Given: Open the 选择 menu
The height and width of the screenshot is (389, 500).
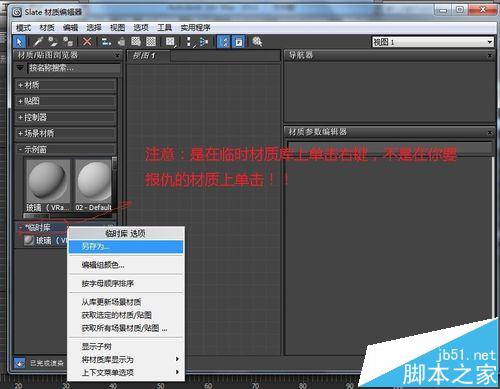Looking at the screenshot, I should pos(94,28).
